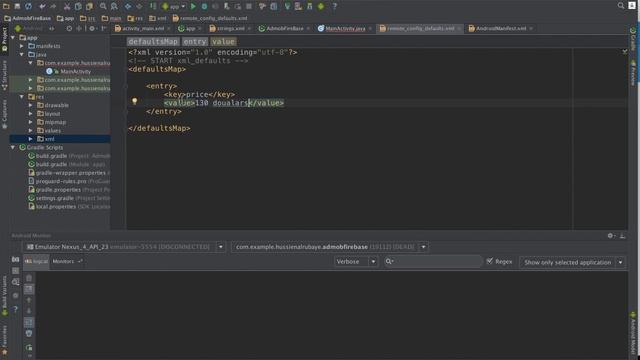Close the remote_config_defaults.xml tab

click(459, 29)
